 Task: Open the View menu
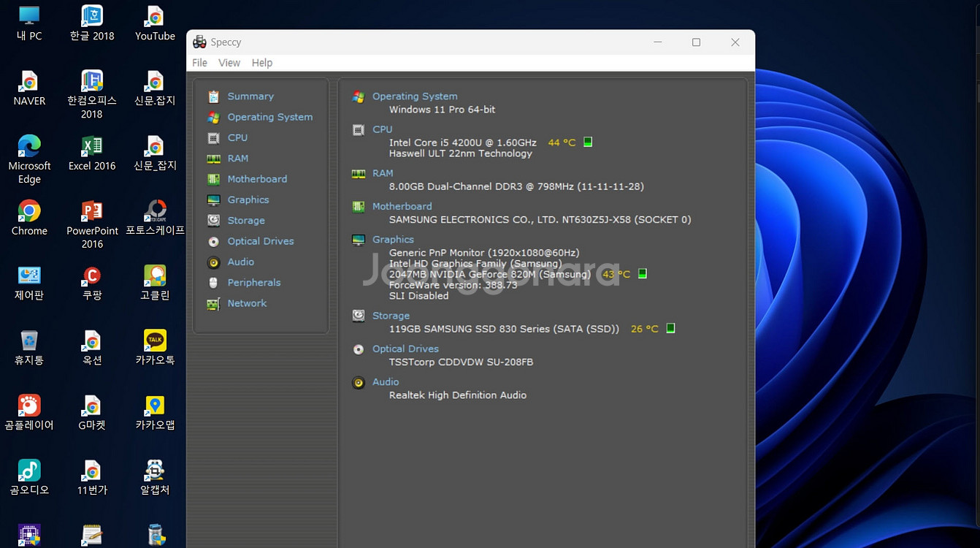tap(229, 63)
